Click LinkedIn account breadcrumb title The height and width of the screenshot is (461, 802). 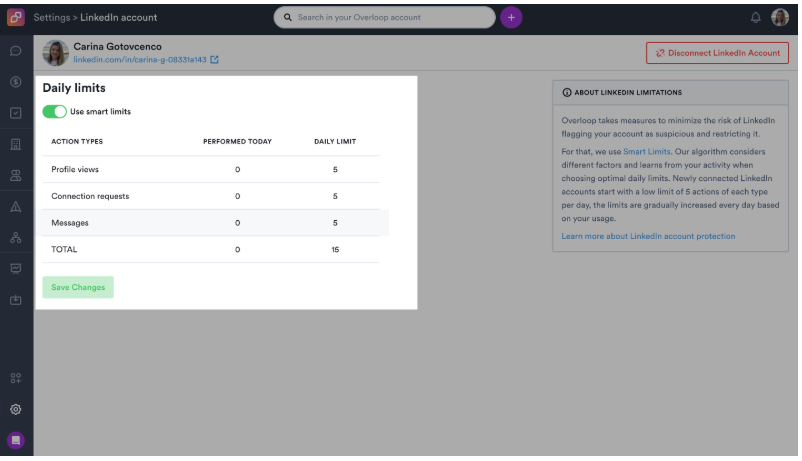pyautogui.click(x=118, y=17)
